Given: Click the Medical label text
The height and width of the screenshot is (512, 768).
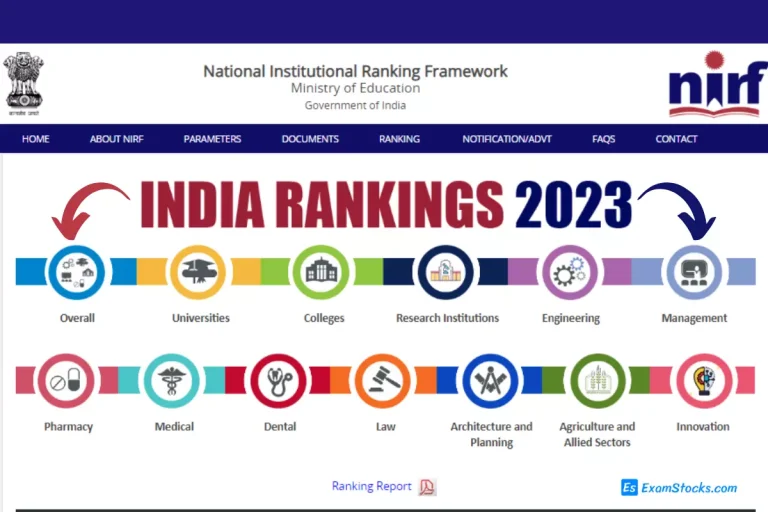Looking at the screenshot, I should tap(174, 427).
